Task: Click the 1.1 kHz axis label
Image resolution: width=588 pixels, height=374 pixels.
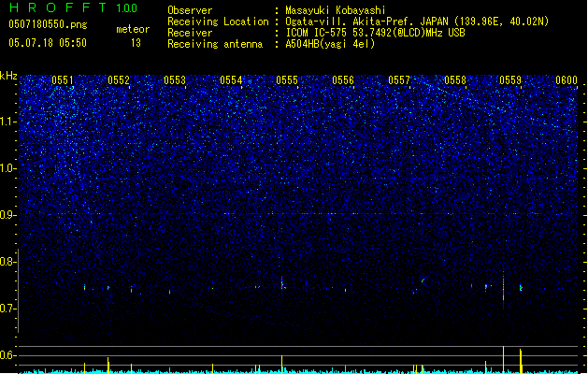Action: (x=8, y=122)
